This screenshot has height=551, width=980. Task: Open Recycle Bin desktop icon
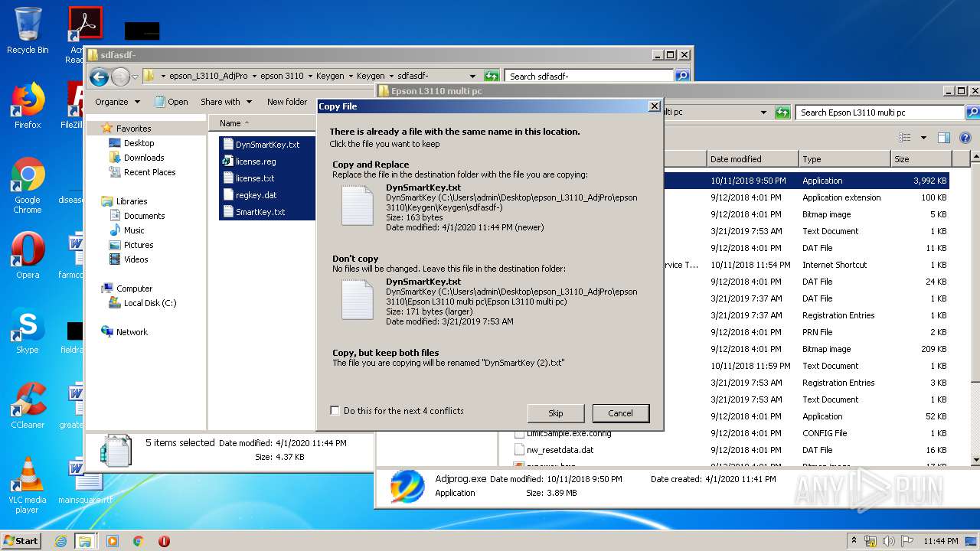pyautogui.click(x=28, y=31)
